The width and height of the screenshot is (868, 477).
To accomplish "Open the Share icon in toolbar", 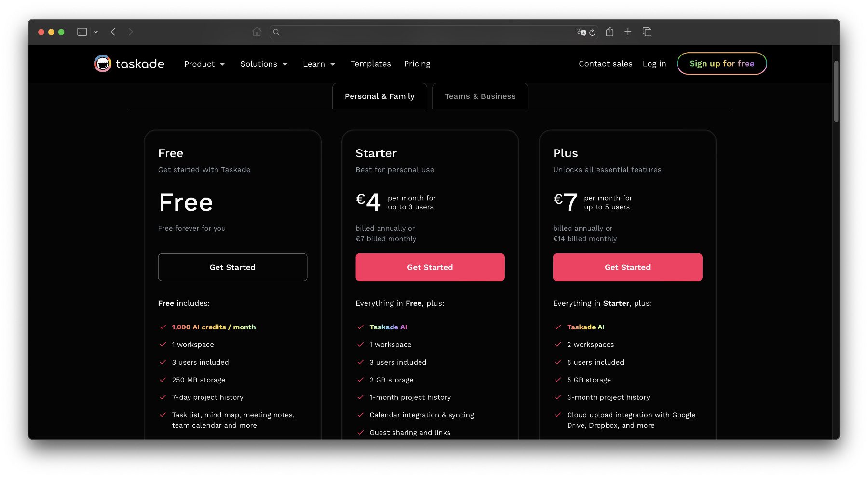I will [x=610, y=32].
